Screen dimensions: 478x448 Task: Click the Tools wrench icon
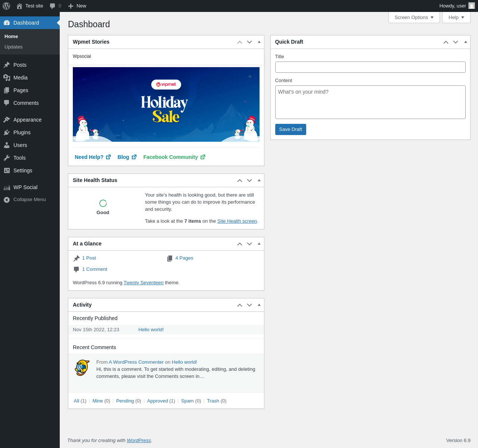(x=7, y=158)
